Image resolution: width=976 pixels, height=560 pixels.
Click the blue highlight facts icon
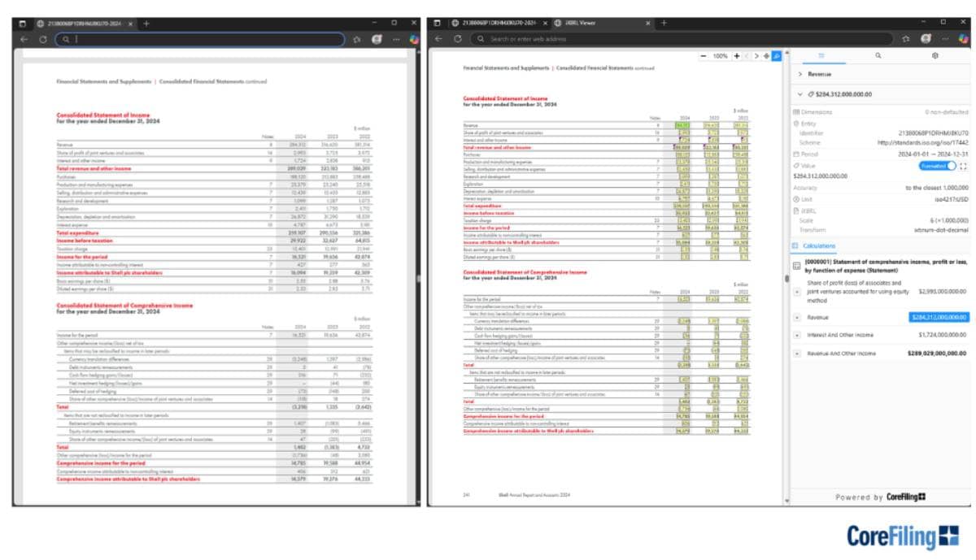pos(777,56)
